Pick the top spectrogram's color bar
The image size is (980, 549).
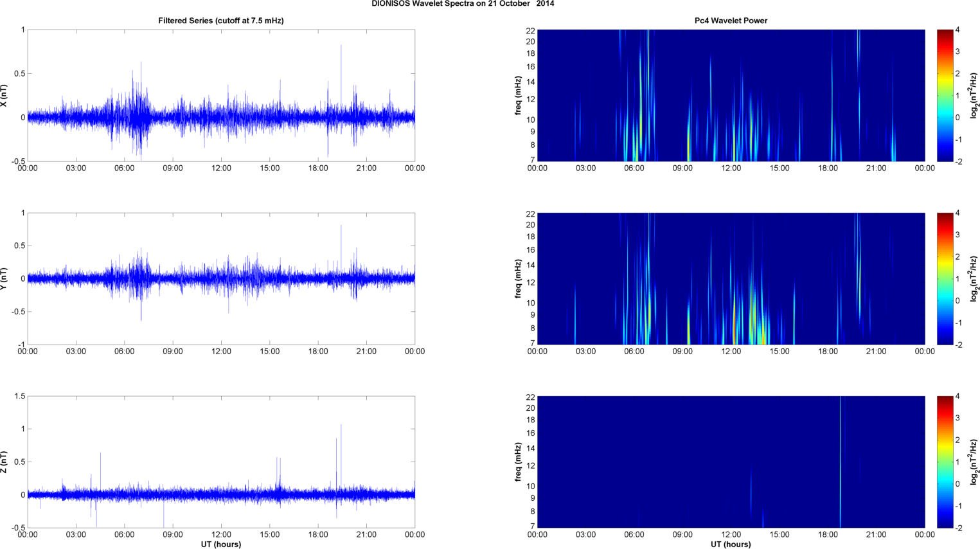tap(945, 96)
